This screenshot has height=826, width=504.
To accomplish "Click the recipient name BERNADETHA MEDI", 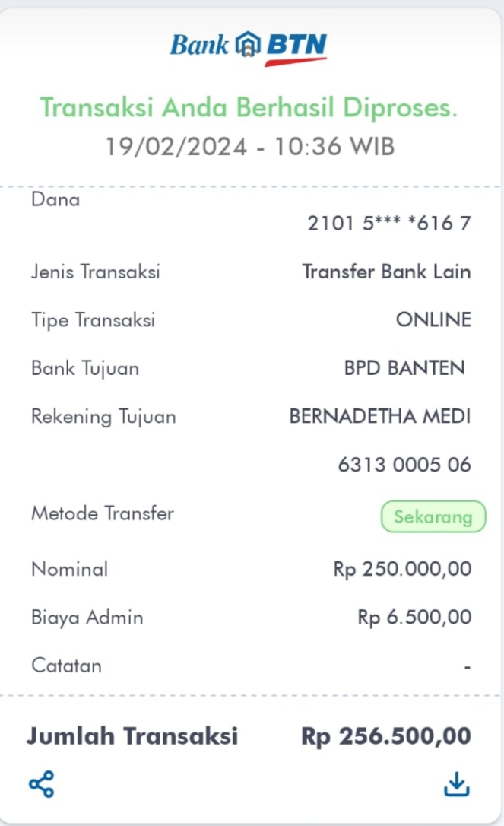I will point(380,417).
